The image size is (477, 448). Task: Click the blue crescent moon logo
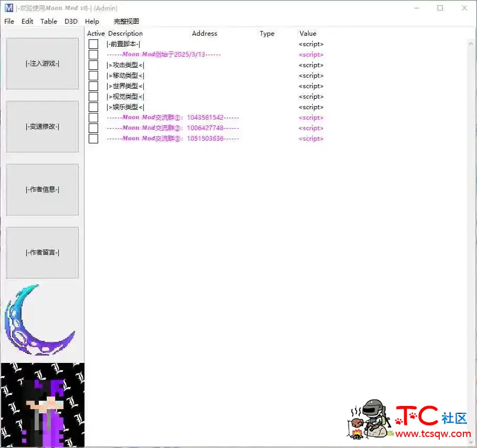[39, 320]
